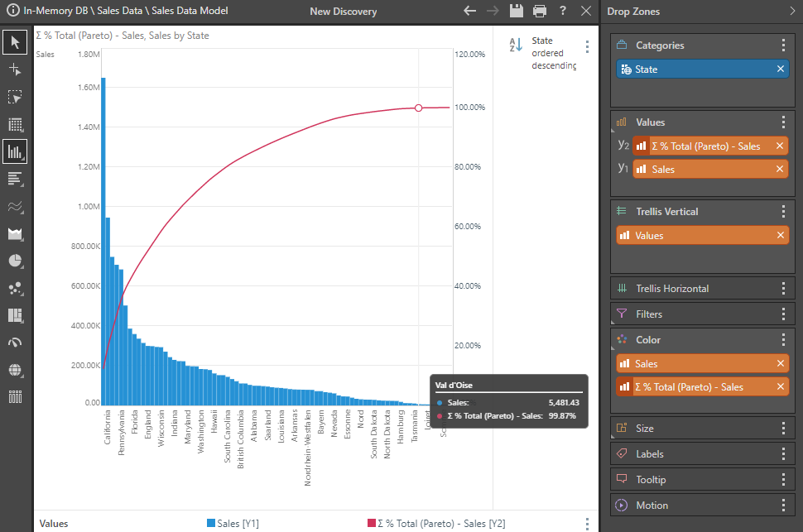Choose the gauge visualization in left toolbar
Screen dimensions: 803x532
(x=15, y=343)
